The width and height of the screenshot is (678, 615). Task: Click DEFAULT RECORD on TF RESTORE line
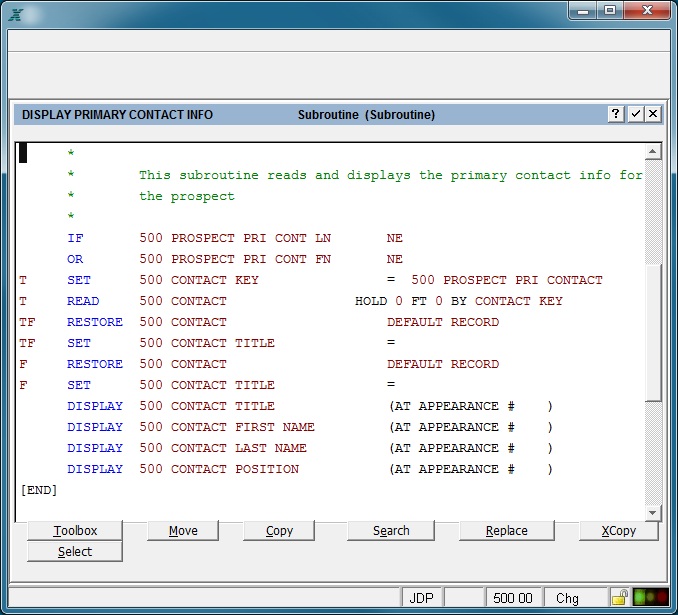(x=443, y=322)
